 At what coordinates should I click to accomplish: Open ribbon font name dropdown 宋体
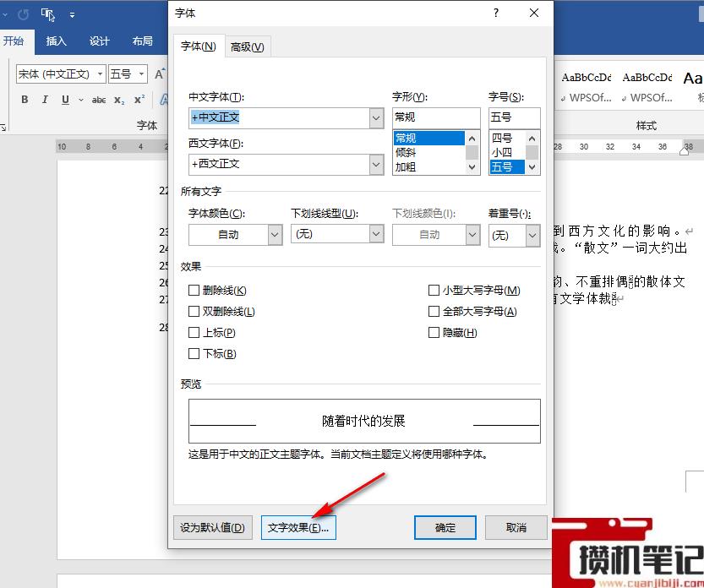point(100,74)
